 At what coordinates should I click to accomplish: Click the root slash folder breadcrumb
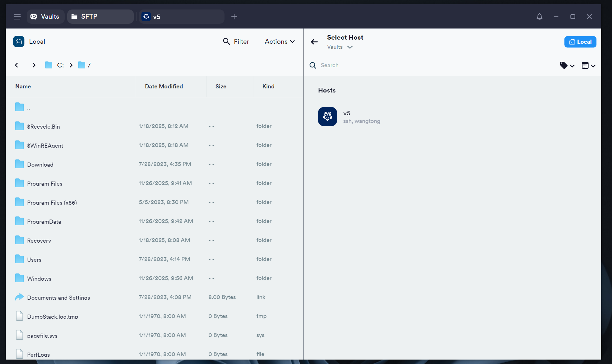point(84,65)
